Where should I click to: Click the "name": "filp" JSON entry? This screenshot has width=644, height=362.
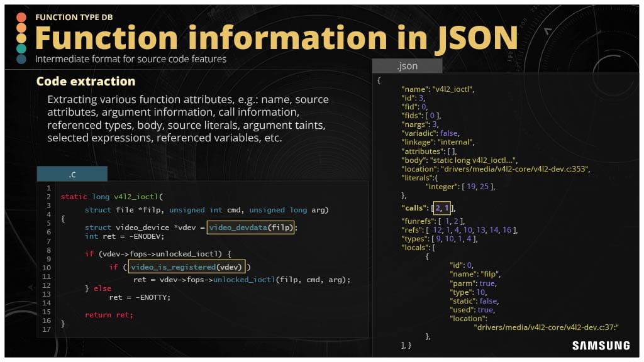pyautogui.click(x=475, y=274)
